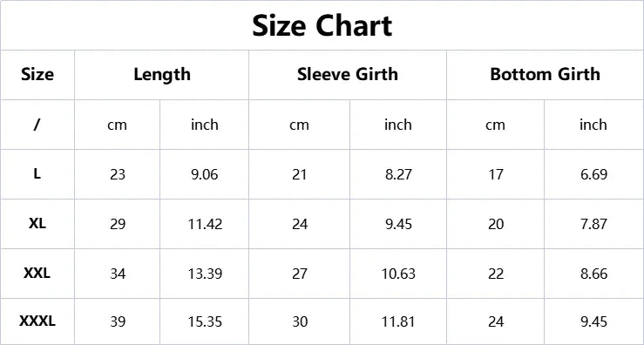Image resolution: width=644 pixels, height=345 pixels.
Task: Click the 11.81 sleeve girth cell
Action: 398,321
